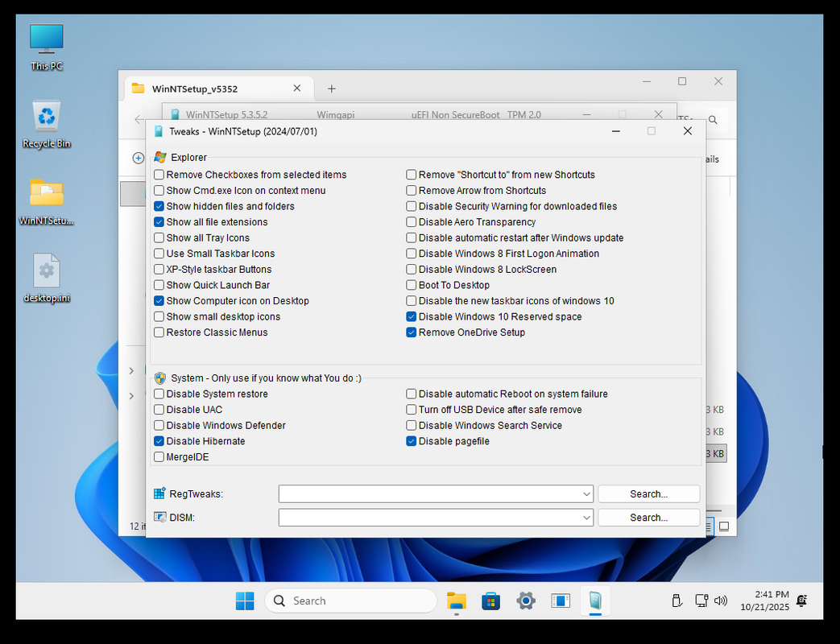Screen dimensions: 840x644
Task: Uncheck Remove OneDrive Setup
Action: pyautogui.click(x=412, y=332)
